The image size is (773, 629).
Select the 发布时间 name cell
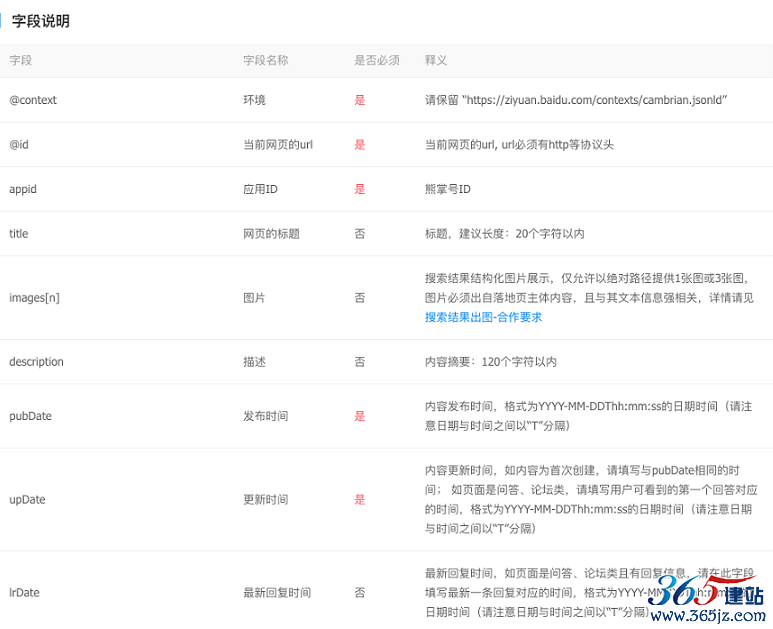(x=265, y=416)
